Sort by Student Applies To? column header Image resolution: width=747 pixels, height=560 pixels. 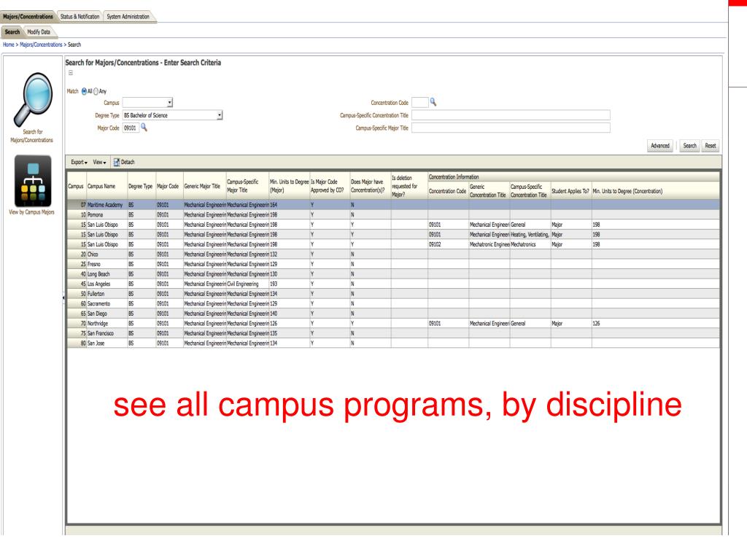point(571,191)
